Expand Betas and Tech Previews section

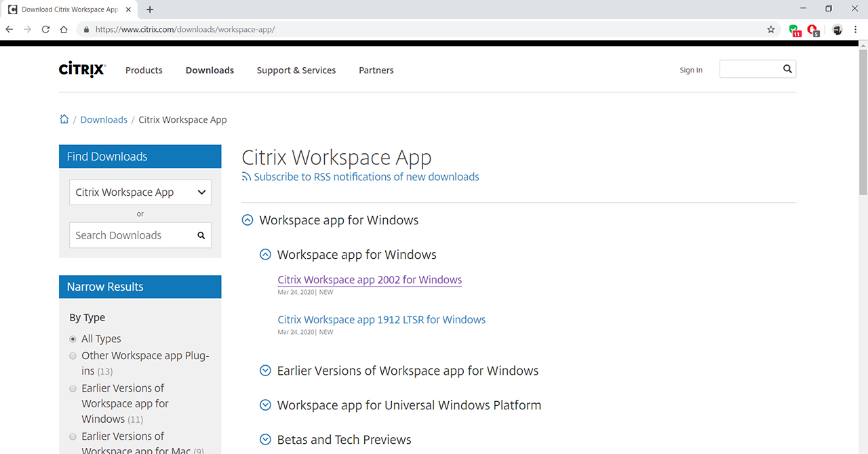click(x=265, y=440)
